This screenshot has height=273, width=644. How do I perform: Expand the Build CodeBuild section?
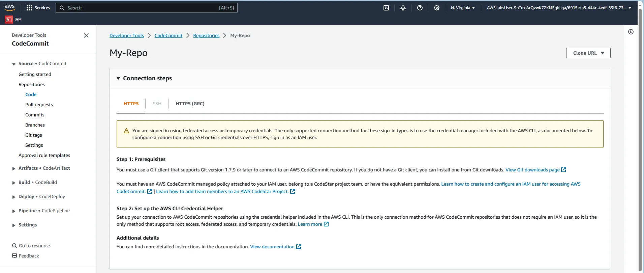coord(14,183)
